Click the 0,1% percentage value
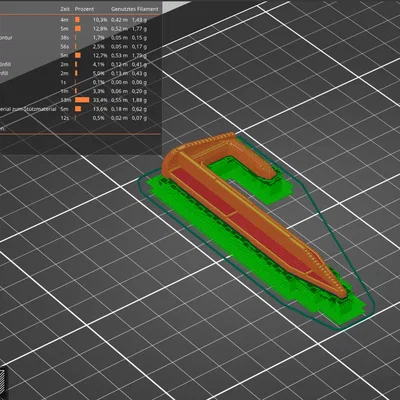This screenshot has height=400, width=400. coord(99,82)
